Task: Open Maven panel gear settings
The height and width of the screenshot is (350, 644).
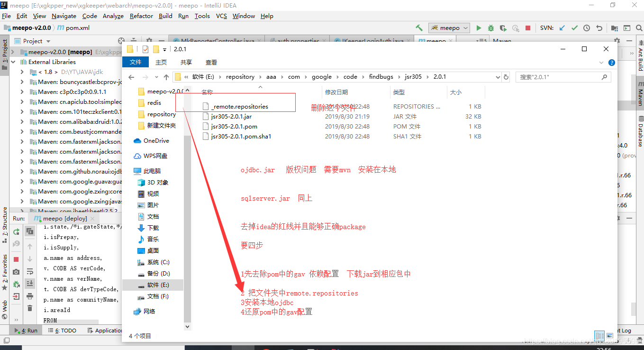Action: [617, 41]
